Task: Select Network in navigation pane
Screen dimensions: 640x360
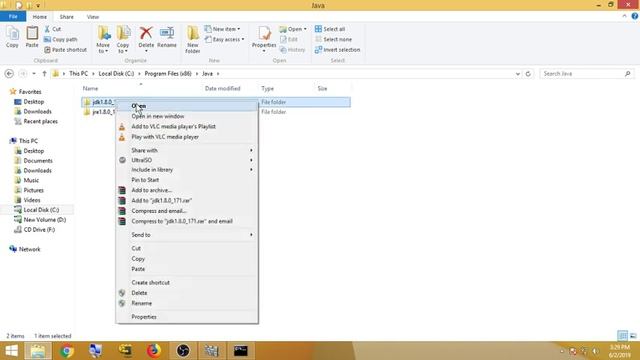Action: [x=29, y=249]
